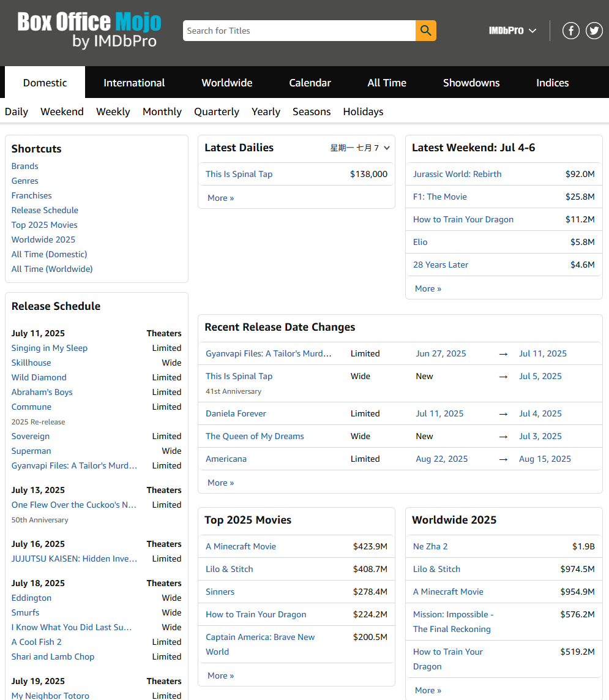
Task: Open the All Time tab
Action: pos(387,83)
